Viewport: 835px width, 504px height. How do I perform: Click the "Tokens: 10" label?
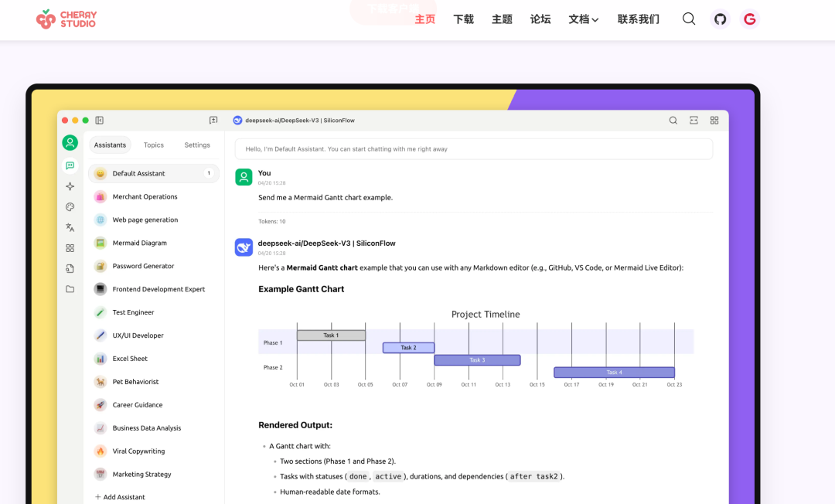point(272,221)
